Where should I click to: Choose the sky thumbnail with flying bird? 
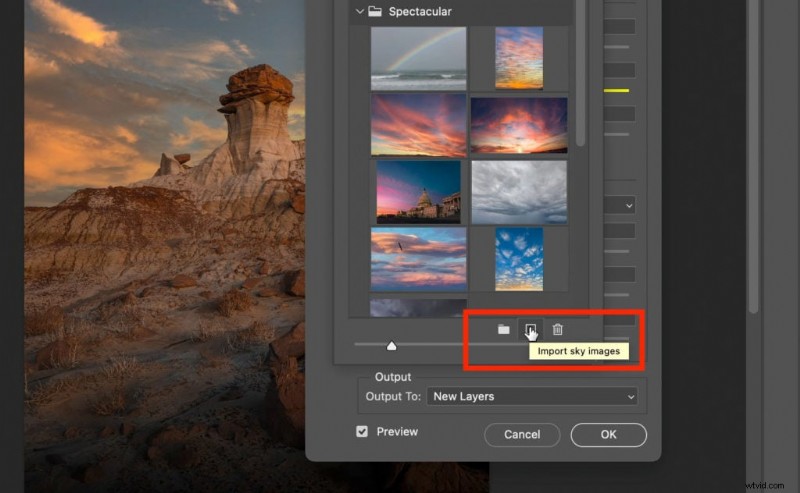click(418, 259)
